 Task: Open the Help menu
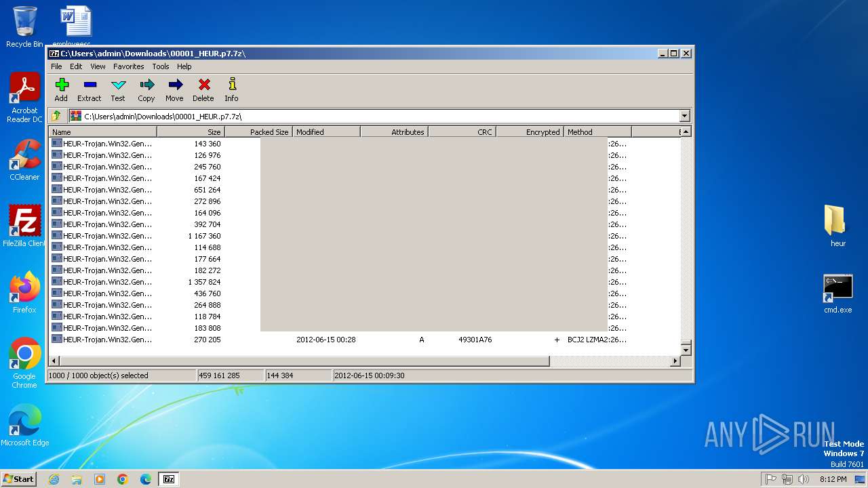[184, 66]
